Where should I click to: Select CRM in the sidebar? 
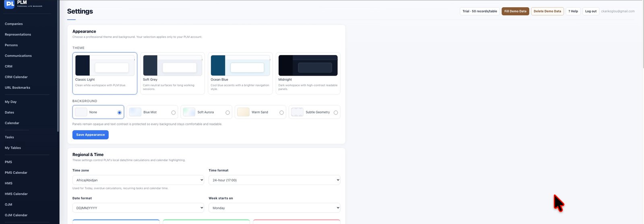tap(8, 66)
